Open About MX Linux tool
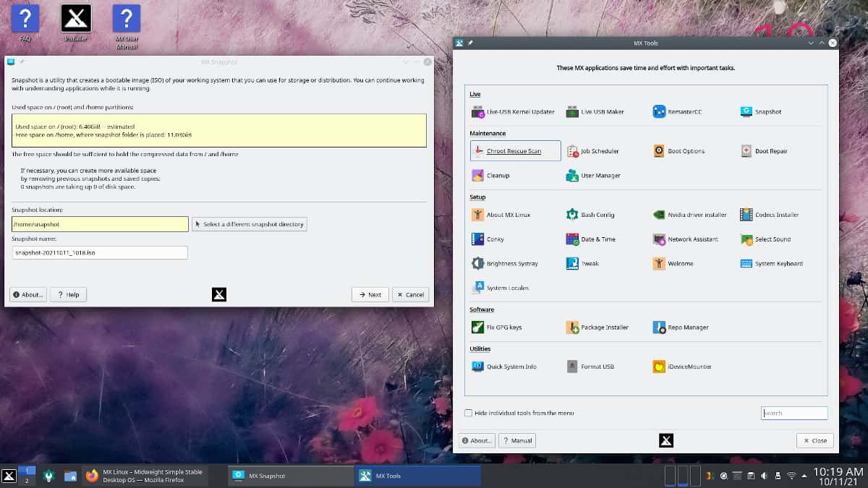The height and width of the screenshot is (488, 868). point(501,215)
